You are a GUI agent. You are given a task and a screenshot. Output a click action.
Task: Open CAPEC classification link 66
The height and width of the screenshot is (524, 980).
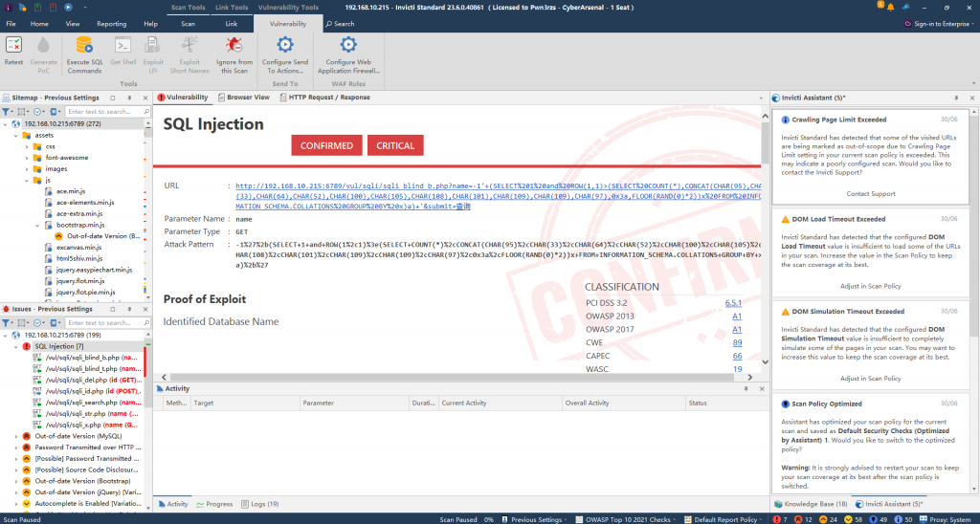tap(738, 356)
